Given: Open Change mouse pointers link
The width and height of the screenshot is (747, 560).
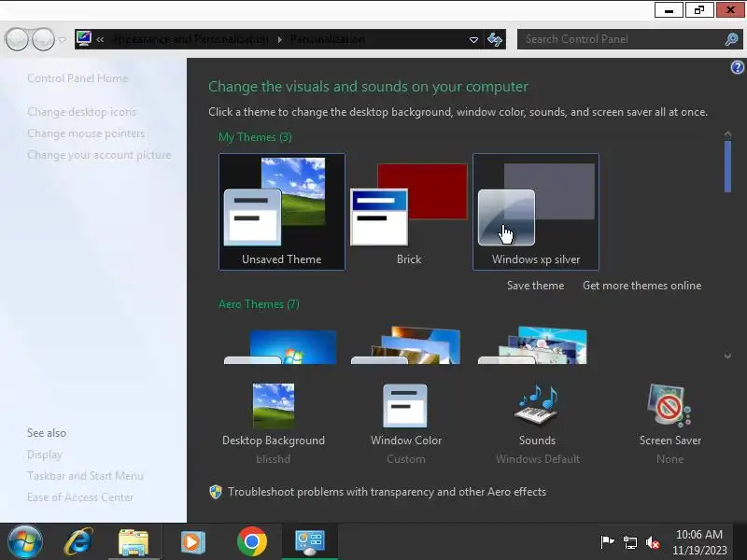Looking at the screenshot, I should (x=86, y=133).
